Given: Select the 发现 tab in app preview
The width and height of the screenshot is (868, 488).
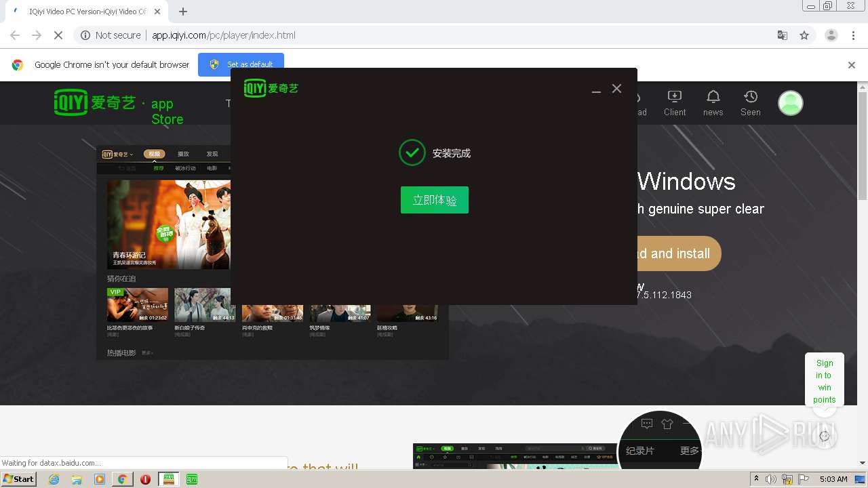Looking at the screenshot, I should click(x=212, y=154).
